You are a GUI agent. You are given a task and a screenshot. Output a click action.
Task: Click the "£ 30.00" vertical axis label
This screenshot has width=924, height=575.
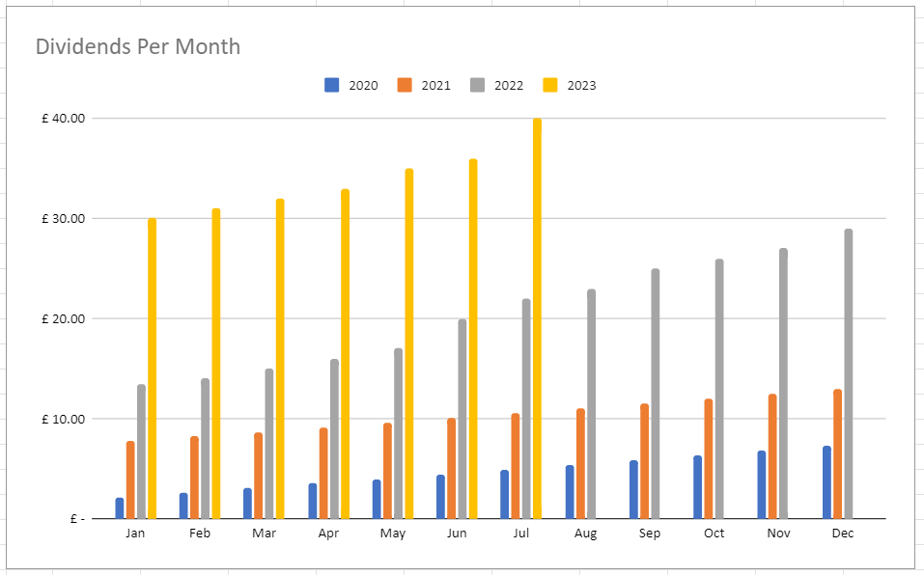click(x=63, y=218)
